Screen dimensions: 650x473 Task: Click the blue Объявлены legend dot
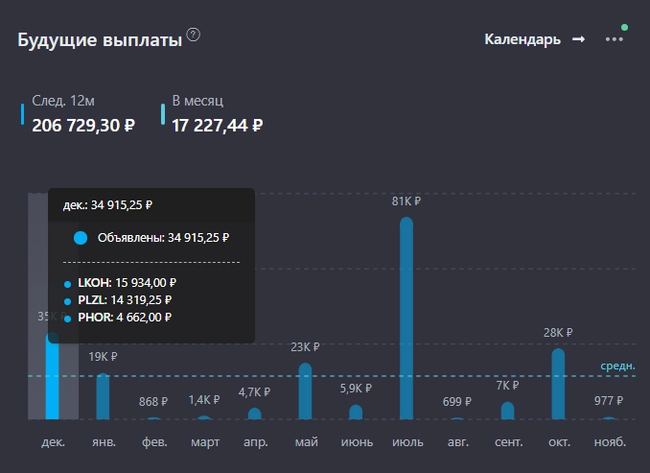(81, 238)
